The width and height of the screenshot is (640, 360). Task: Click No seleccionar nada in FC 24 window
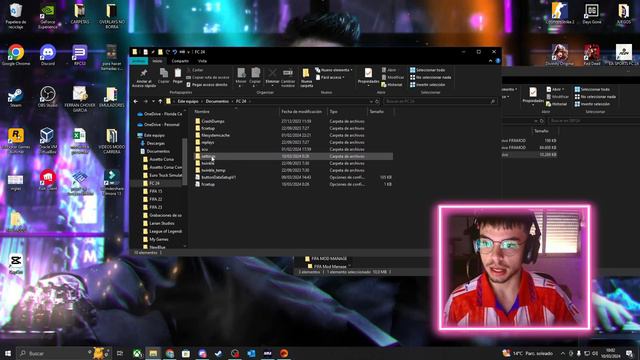pos(430,77)
